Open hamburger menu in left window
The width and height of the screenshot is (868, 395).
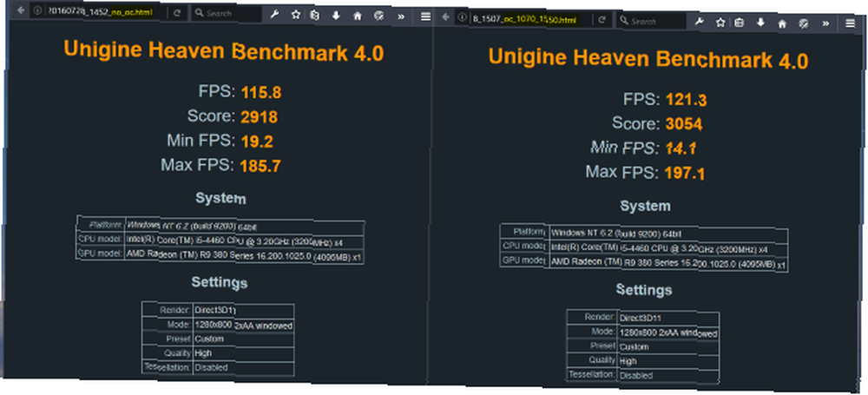[425, 16]
